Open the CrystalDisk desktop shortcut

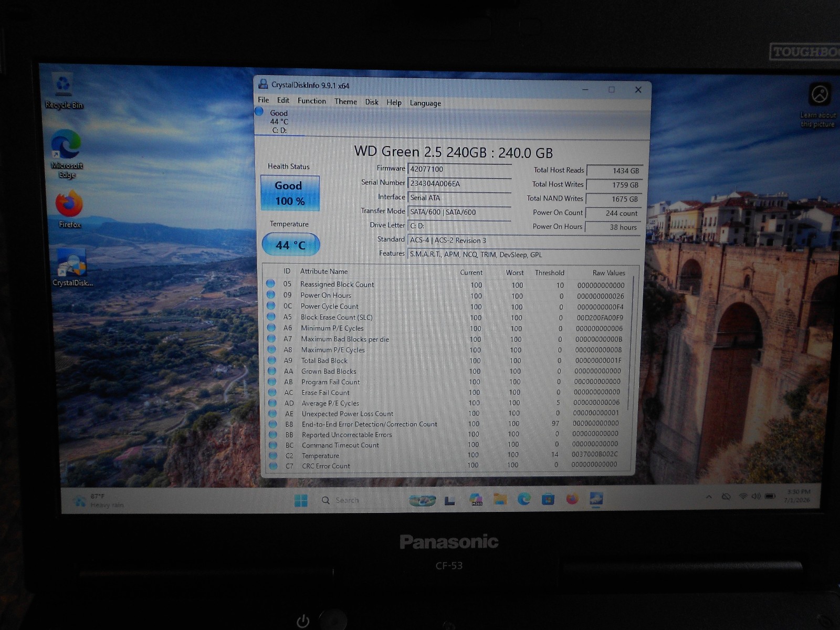pos(72,267)
